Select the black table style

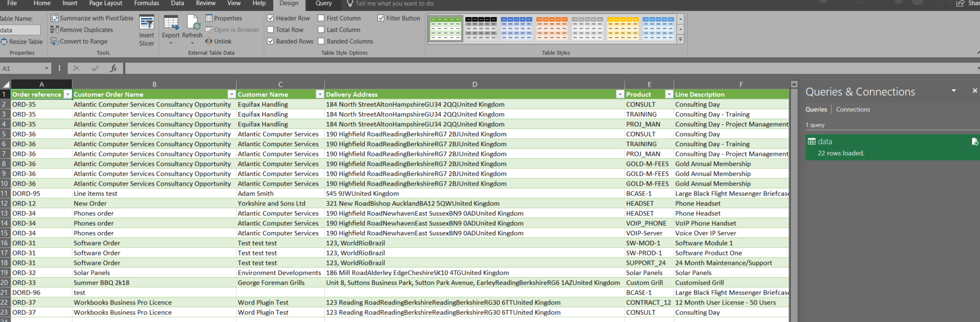(x=481, y=28)
